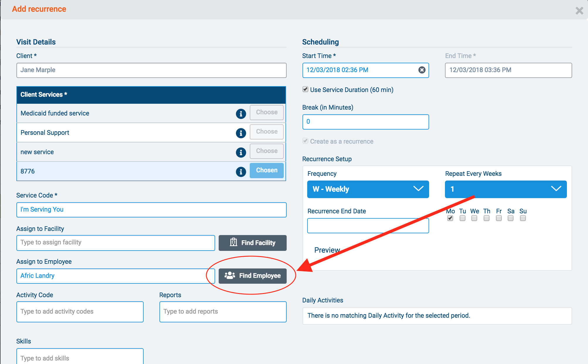Choose the Personal Support service
The height and width of the screenshot is (364, 588).
pos(267,132)
